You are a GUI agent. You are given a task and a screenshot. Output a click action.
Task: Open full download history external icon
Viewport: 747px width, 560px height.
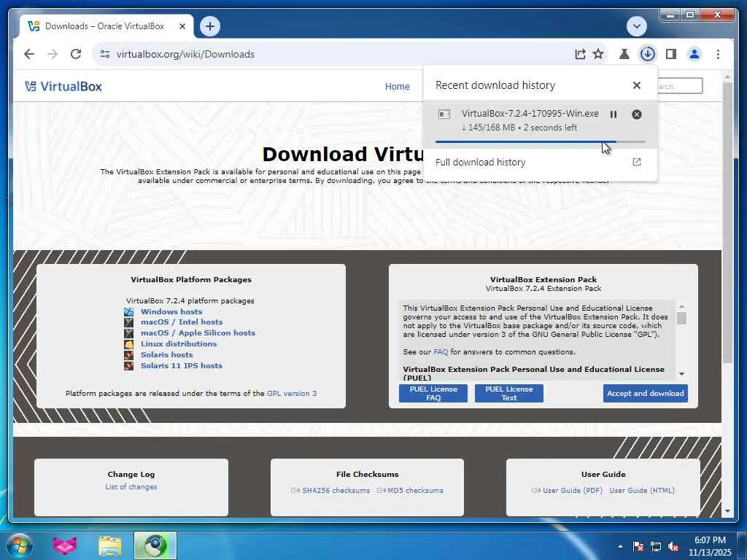[636, 162]
